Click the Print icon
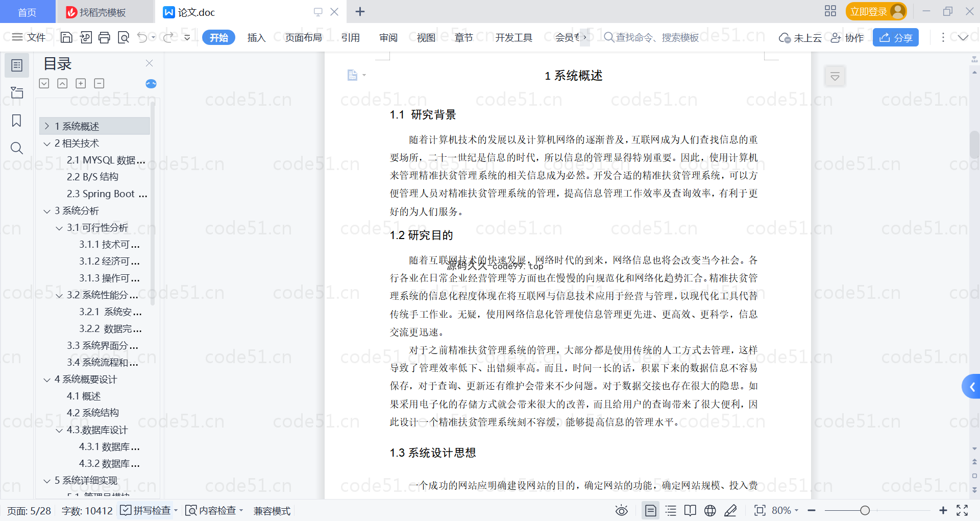 pos(105,37)
